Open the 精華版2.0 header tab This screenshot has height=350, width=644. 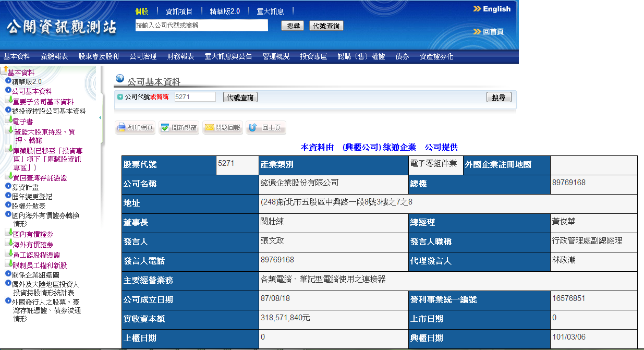[225, 11]
